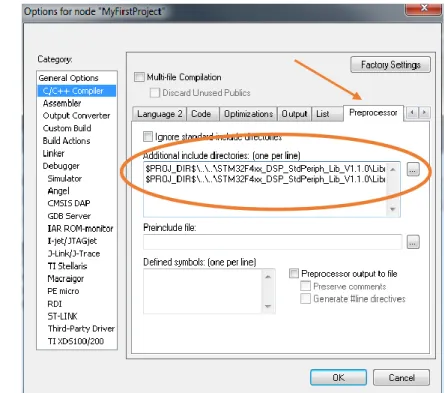Select Macraigor category
The width and height of the screenshot is (445, 393).
pyautogui.click(x=66, y=279)
